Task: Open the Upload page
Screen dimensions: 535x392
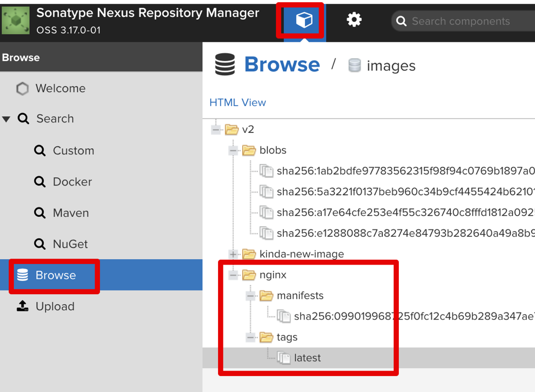Action: tap(55, 306)
